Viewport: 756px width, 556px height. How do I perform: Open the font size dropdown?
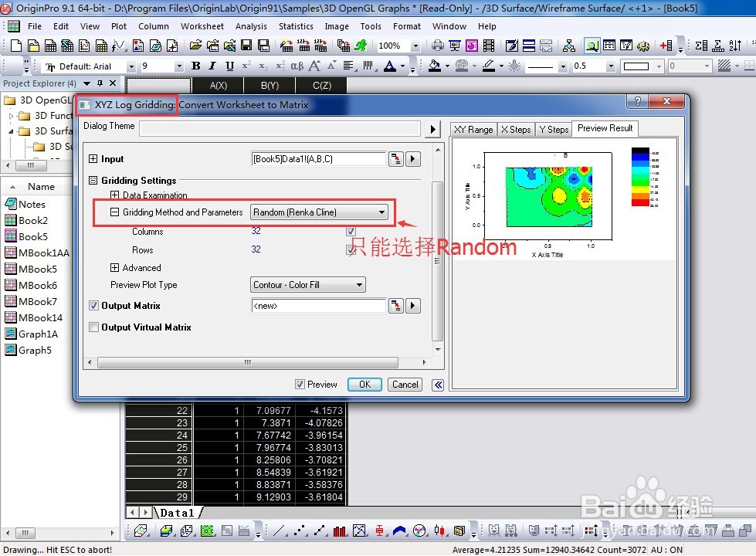(179, 66)
